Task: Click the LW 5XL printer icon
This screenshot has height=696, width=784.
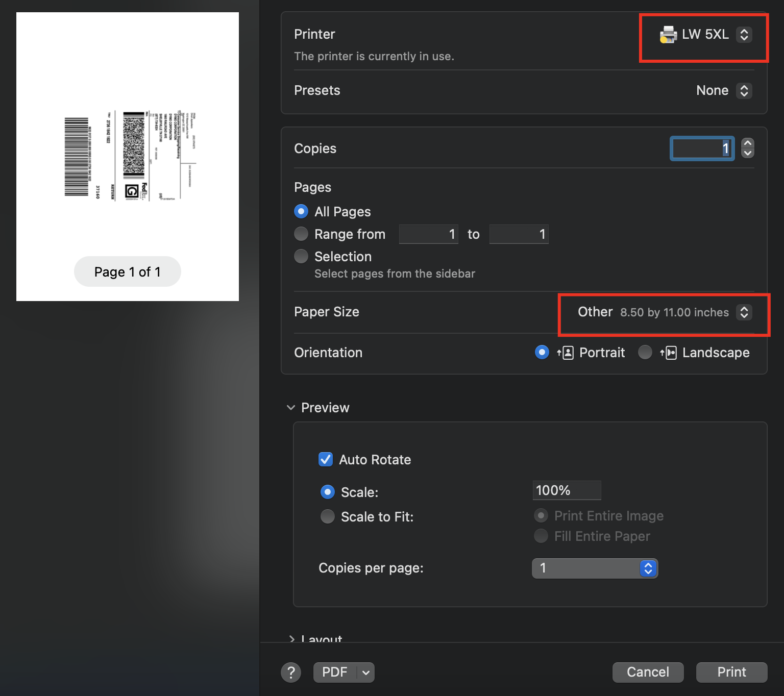Action: pyautogui.click(x=668, y=34)
